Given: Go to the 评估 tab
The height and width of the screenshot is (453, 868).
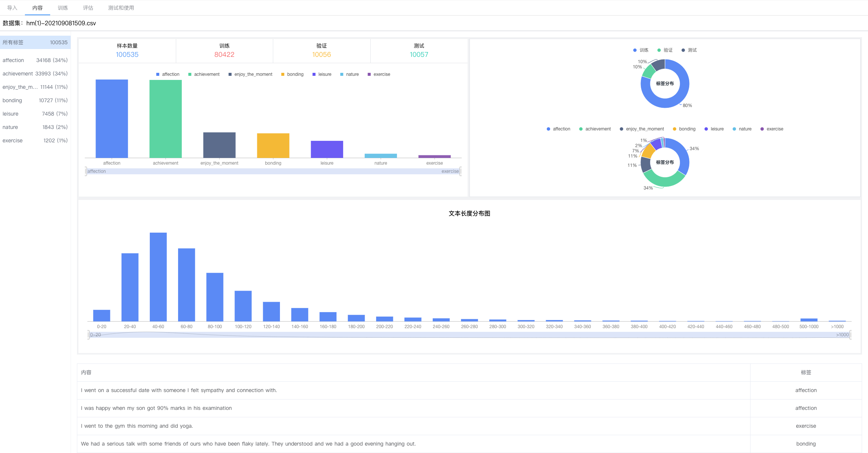Looking at the screenshot, I should coord(88,8).
